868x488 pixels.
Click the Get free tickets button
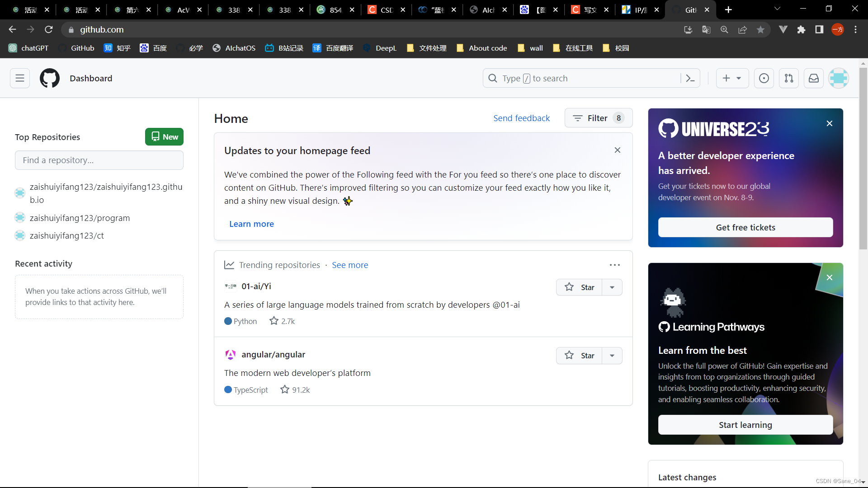tap(745, 227)
